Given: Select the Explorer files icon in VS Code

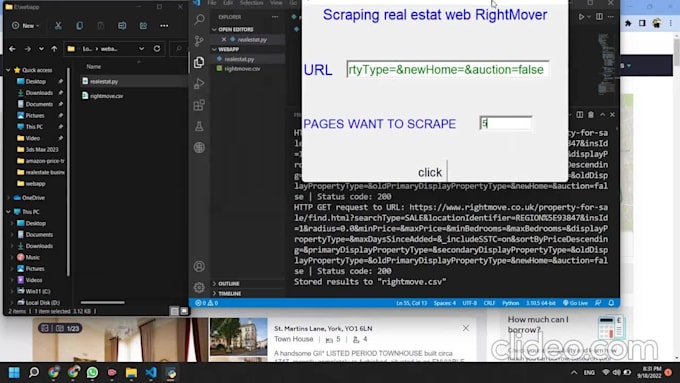Looking at the screenshot, I should (199, 62).
